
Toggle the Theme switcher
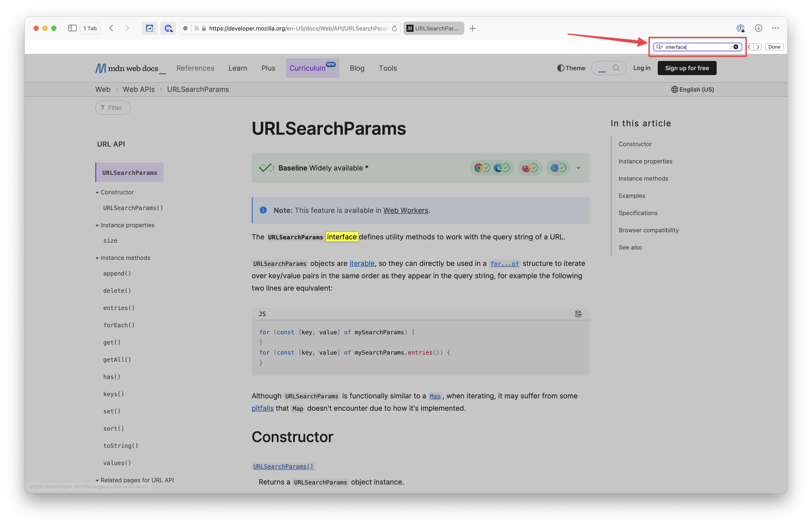click(x=571, y=68)
